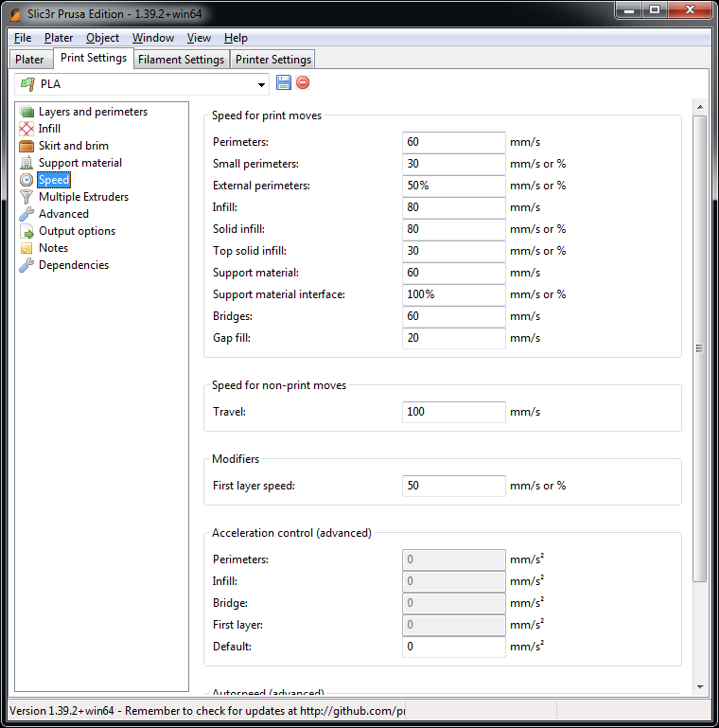Image resolution: width=719 pixels, height=728 pixels.
Task: Click the Slic3r app logo in title bar
Action: click(15, 14)
